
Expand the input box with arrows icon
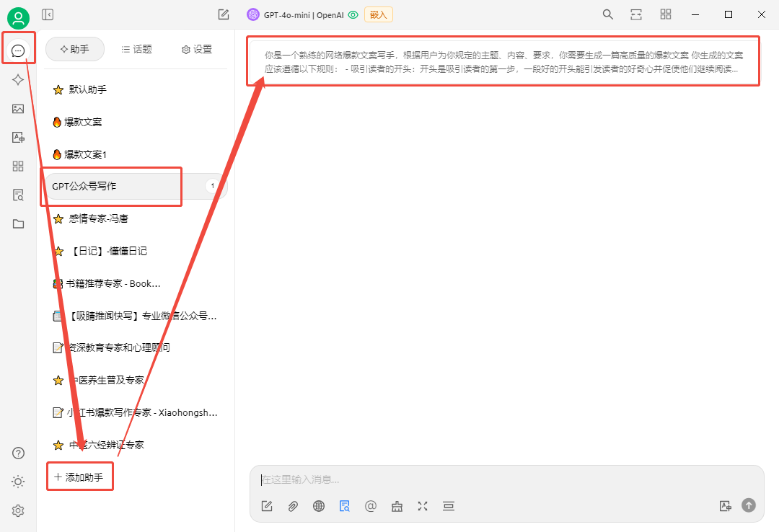(423, 506)
